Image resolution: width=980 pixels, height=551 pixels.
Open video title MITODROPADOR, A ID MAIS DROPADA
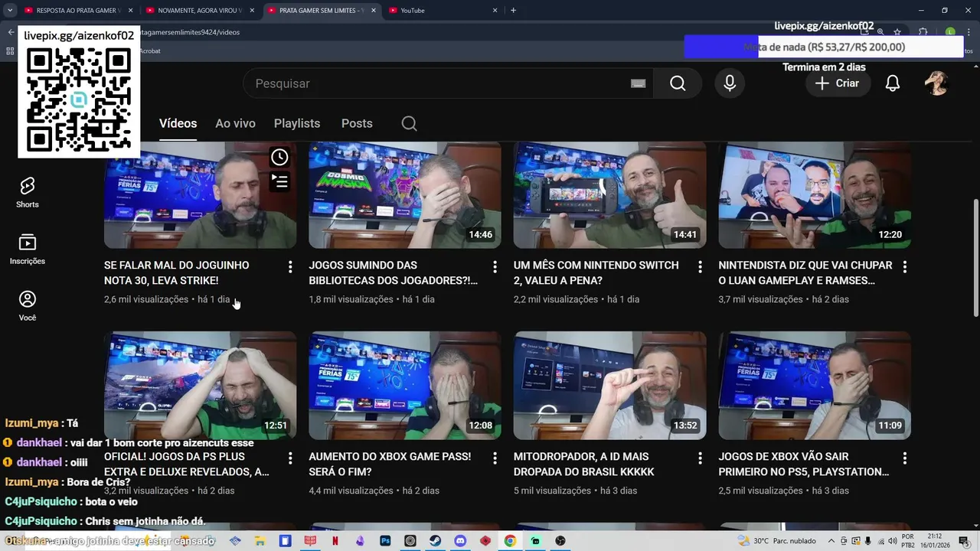584,464
